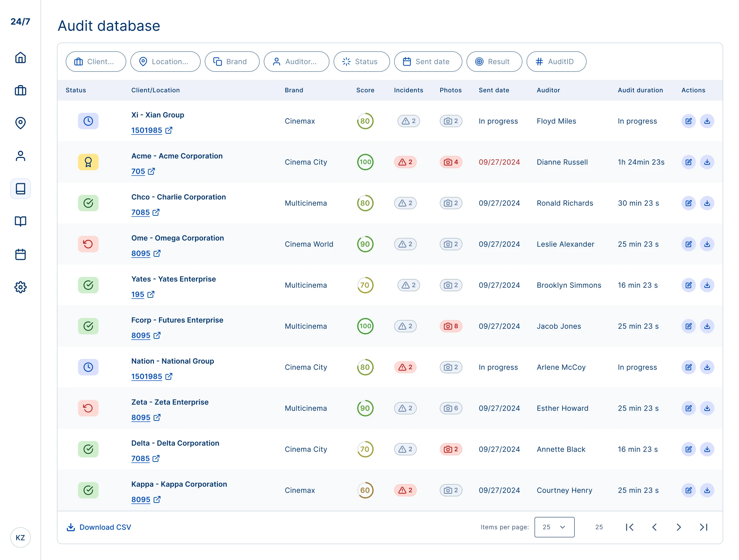739x560 pixels.
Task: Open settings gear in sidebar
Action: point(21,287)
